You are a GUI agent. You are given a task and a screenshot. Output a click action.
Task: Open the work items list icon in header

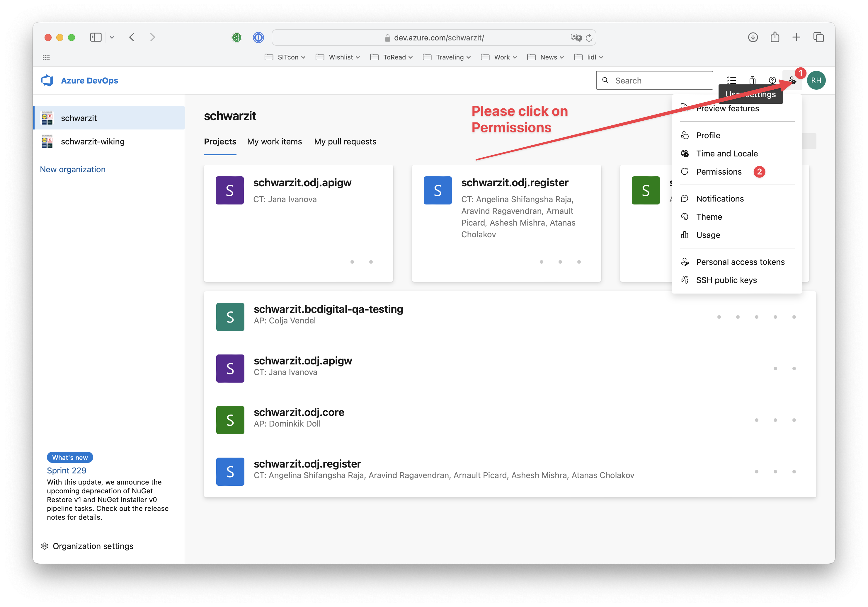click(731, 81)
